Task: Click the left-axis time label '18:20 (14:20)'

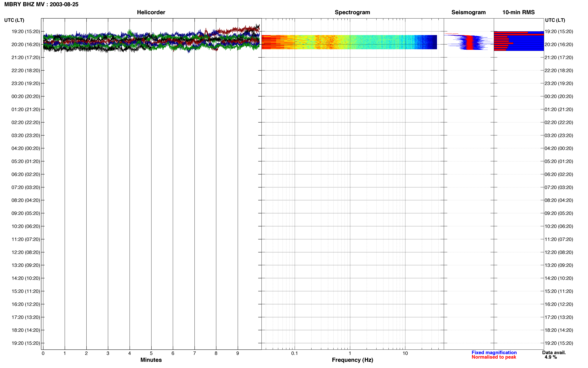Action: click(26, 330)
